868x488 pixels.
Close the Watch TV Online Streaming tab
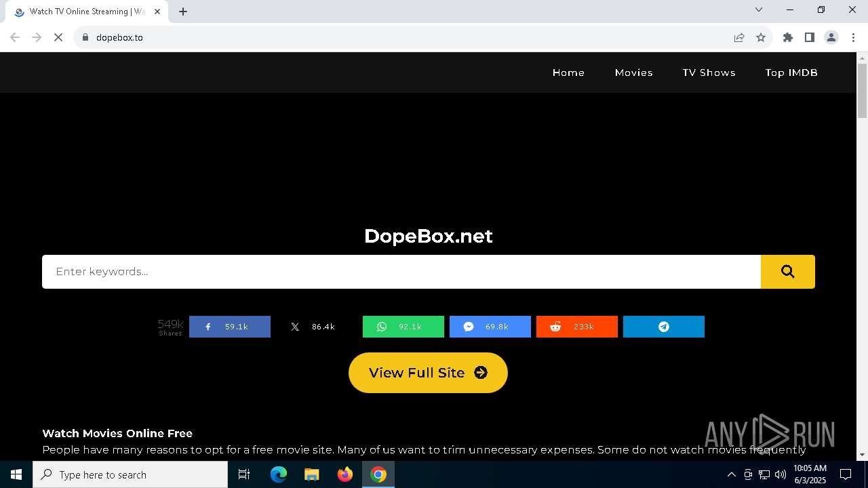coord(157,12)
